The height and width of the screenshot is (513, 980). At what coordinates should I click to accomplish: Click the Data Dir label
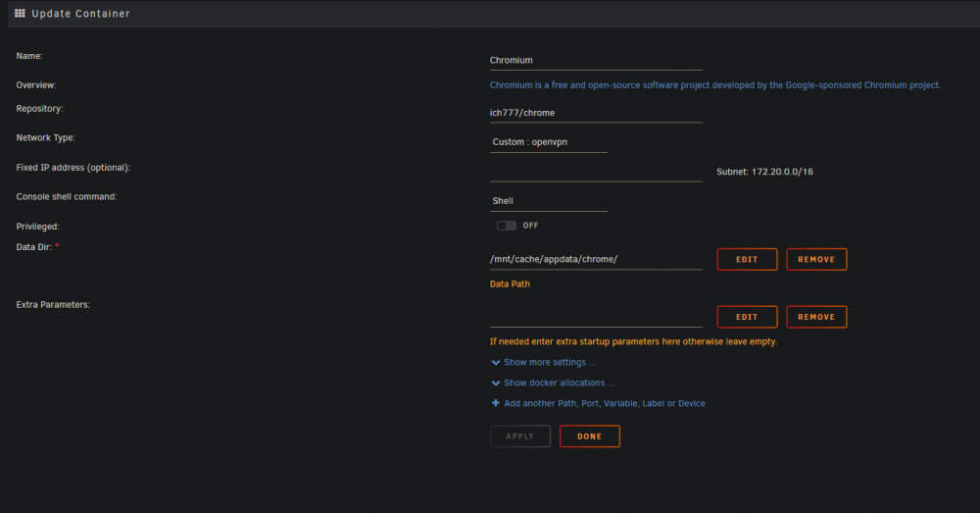34,247
